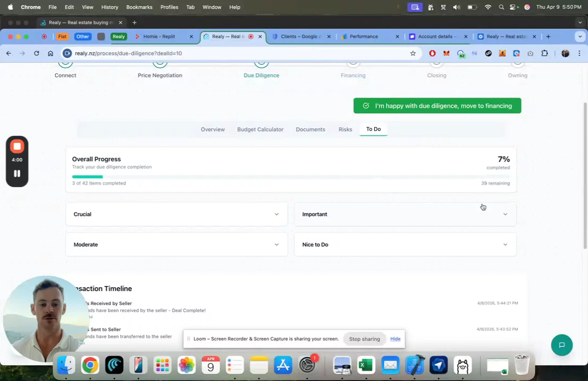Switch to the Overview tab
Screen dimensions: 588x381
tap(213, 129)
